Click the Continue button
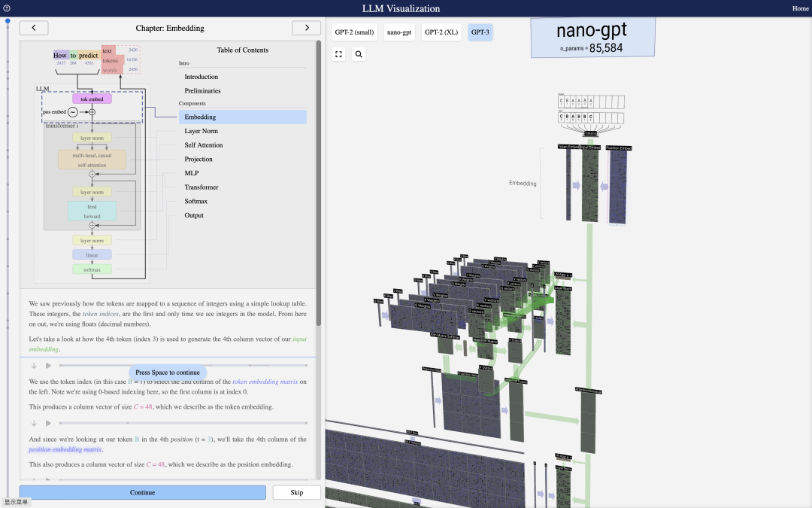 pos(142,492)
